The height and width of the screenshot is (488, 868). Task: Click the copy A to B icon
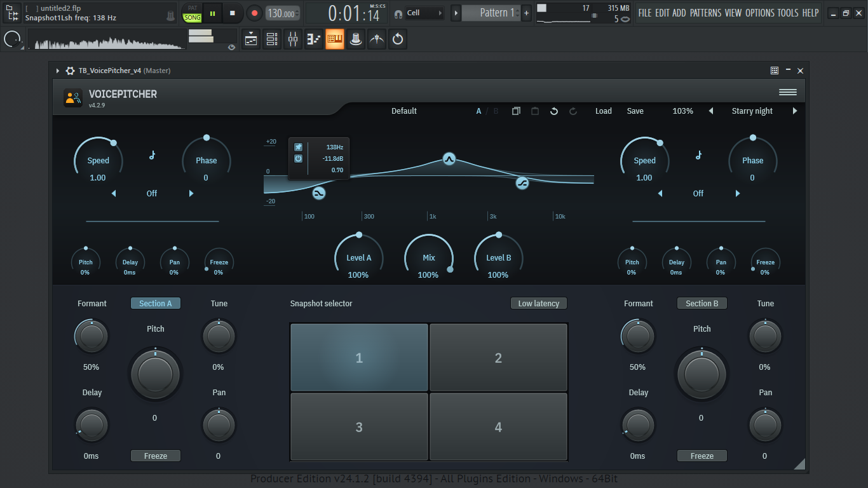(516, 111)
